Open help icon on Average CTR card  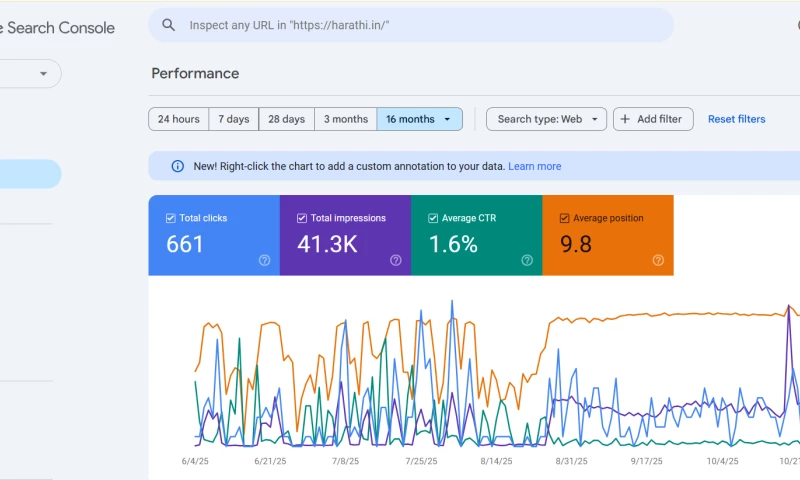pos(527,260)
